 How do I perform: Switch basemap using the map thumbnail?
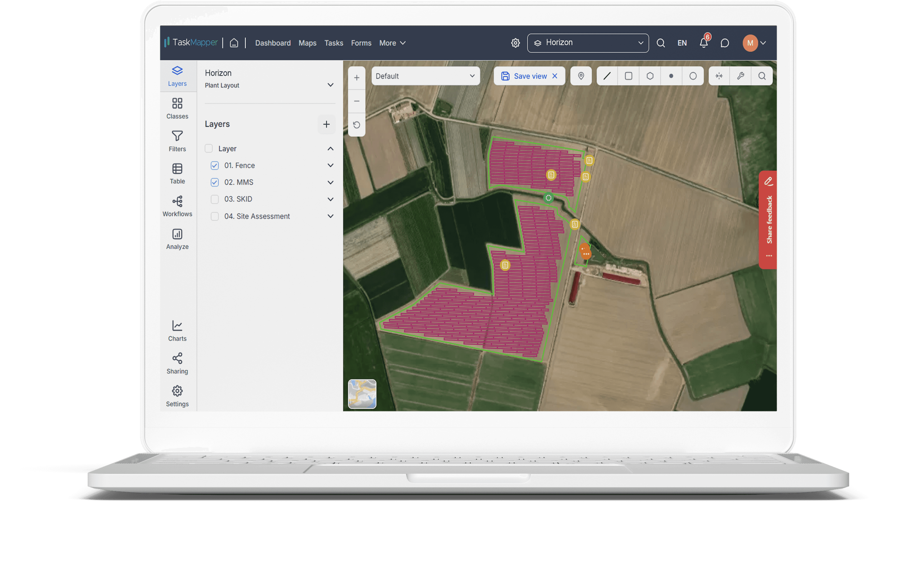[x=362, y=393]
